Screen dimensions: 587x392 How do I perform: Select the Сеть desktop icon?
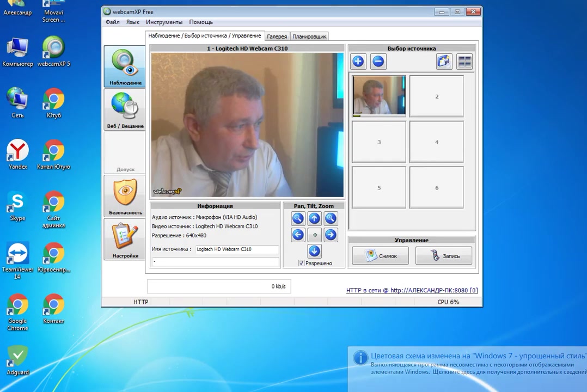pos(17,102)
